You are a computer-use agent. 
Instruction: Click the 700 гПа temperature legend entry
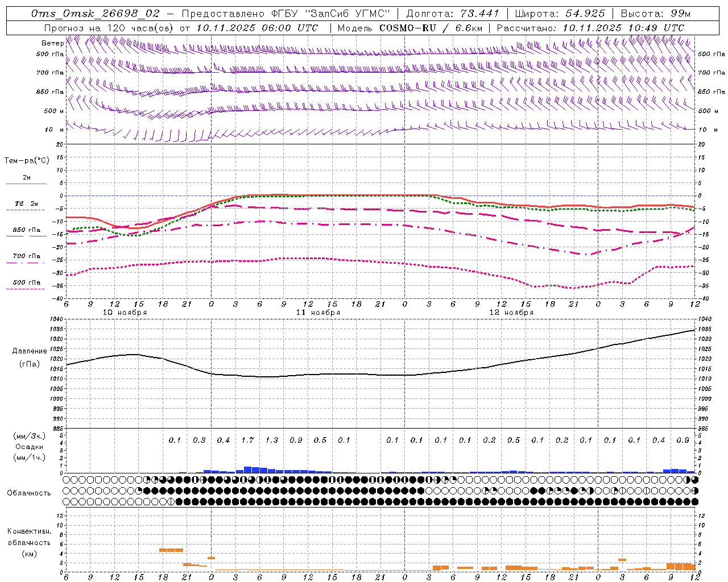click(26, 259)
